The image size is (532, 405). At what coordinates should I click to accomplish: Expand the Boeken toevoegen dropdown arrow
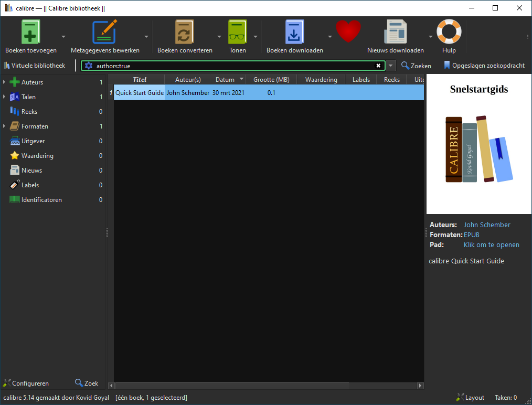click(63, 36)
